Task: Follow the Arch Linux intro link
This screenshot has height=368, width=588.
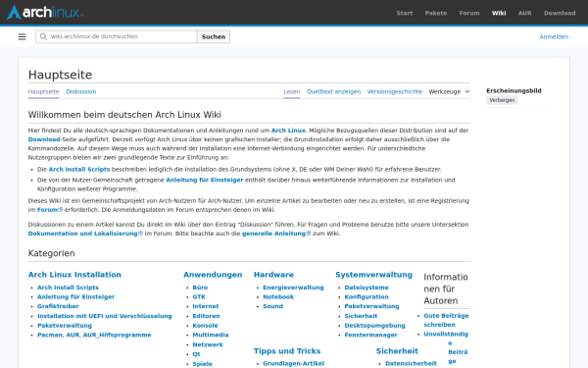Action: click(288, 131)
